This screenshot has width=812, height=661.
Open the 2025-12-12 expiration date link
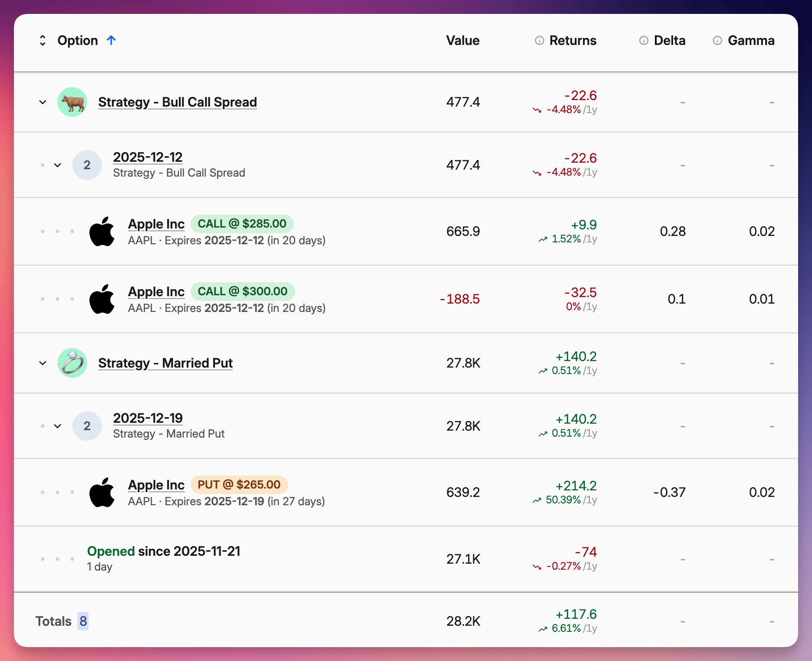[148, 157]
